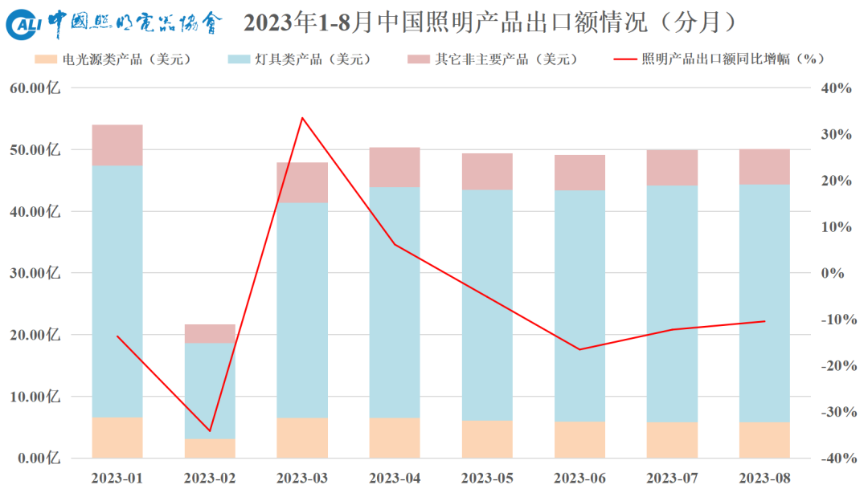Click the 2023-04 x-axis label
This screenshot has width=868, height=497.
click(x=395, y=479)
